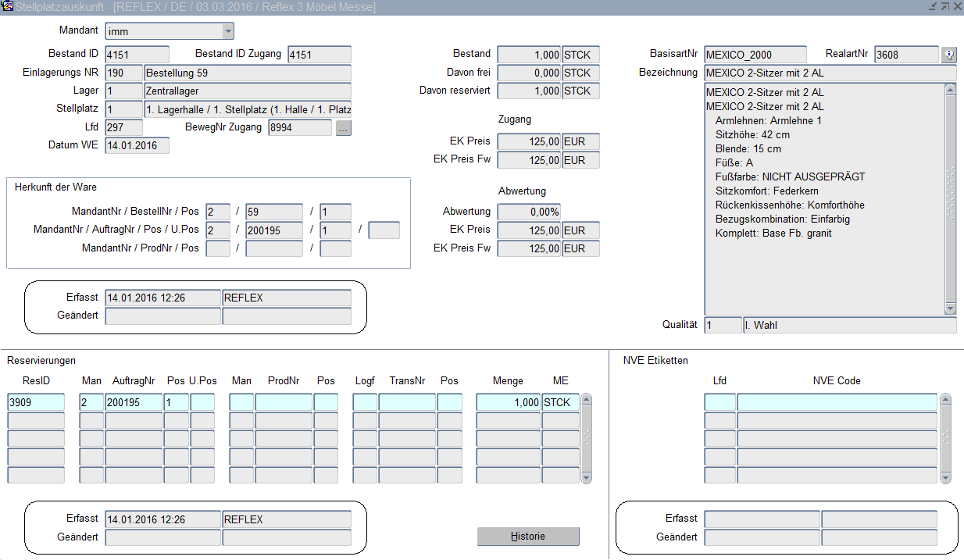Click the reservation AuftragNr field 200195
The width and height of the screenshot is (964, 560).
click(134, 402)
